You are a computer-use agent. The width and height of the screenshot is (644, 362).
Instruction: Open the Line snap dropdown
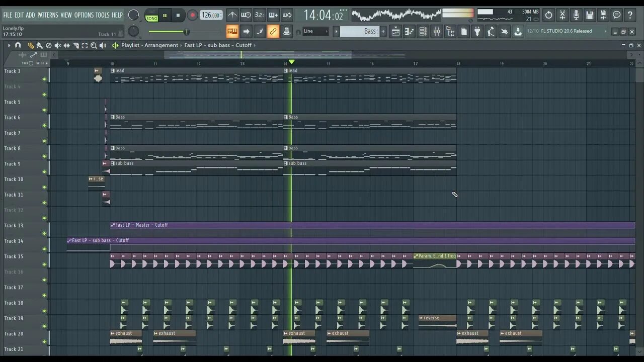(x=316, y=31)
